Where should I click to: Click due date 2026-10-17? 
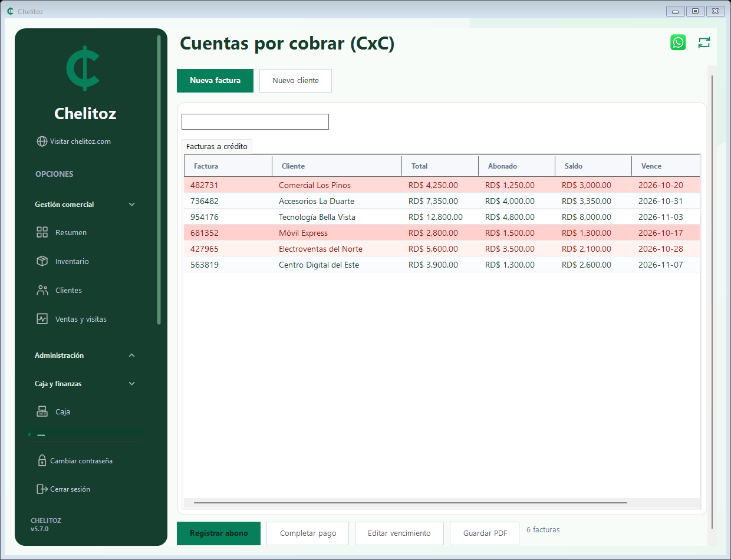point(661,233)
